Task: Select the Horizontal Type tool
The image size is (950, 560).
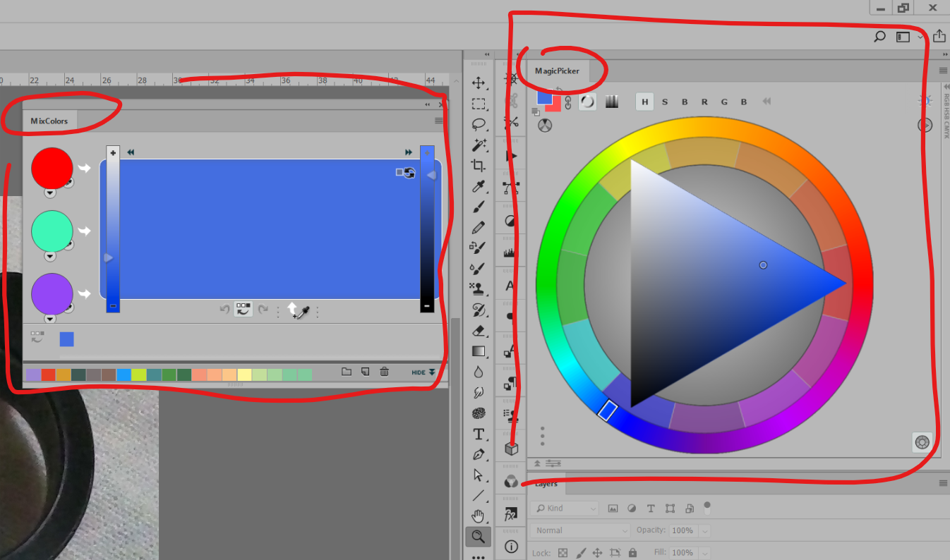Action: [479, 434]
